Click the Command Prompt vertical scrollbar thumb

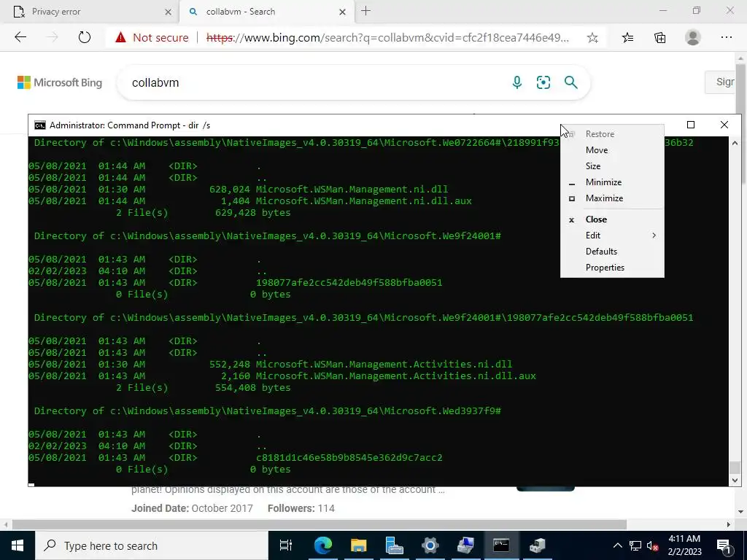(x=735, y=467)
